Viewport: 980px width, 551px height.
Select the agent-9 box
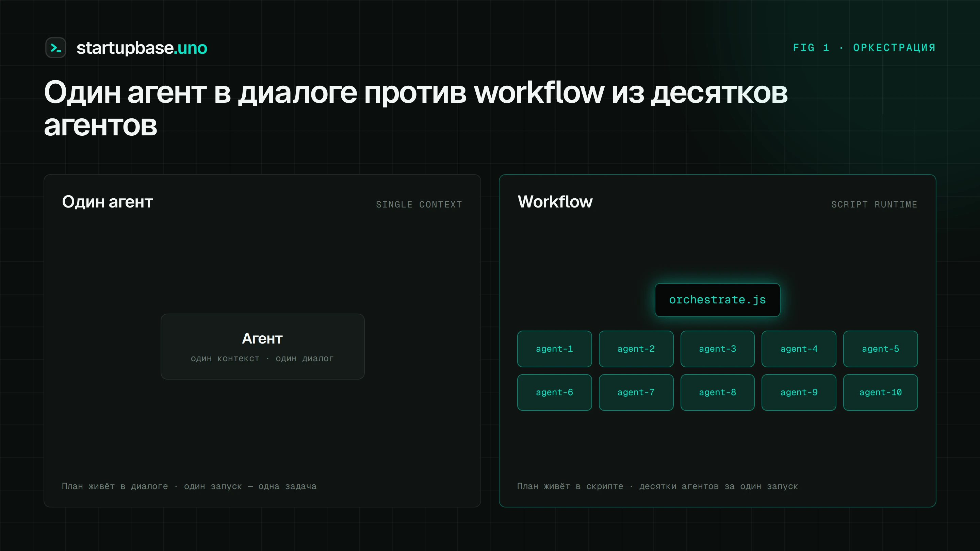pos(799,393)
